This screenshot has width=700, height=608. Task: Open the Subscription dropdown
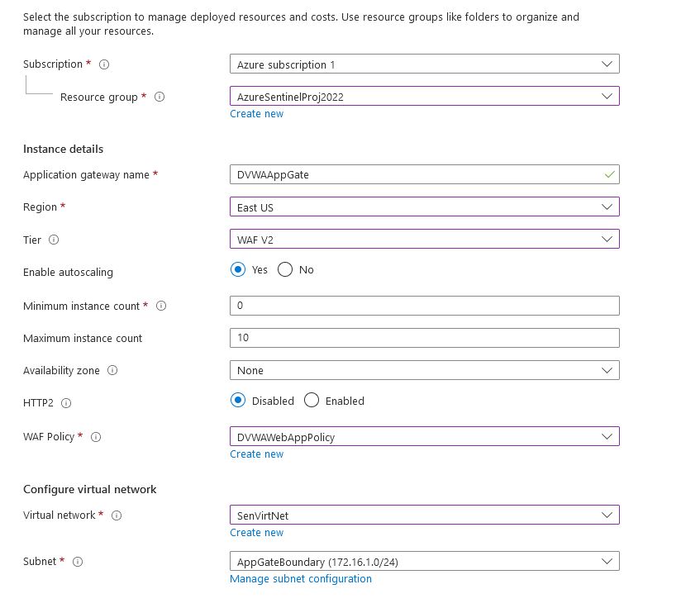[x=424, y=64]
